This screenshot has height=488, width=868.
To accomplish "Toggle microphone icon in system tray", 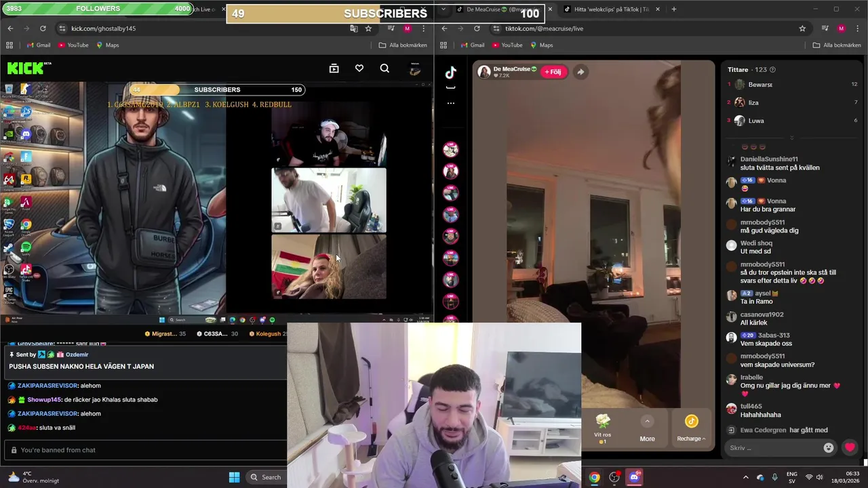I will (x=774, y=477).
